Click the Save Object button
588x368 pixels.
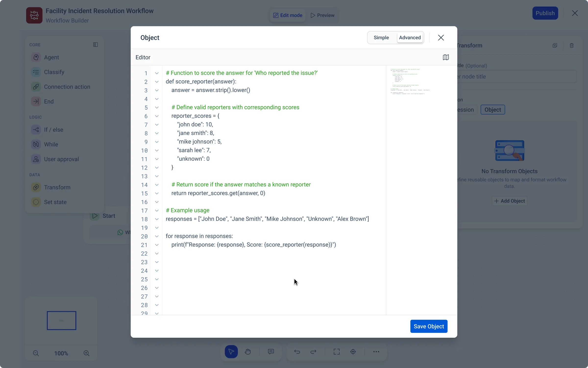tap(429, 326)
